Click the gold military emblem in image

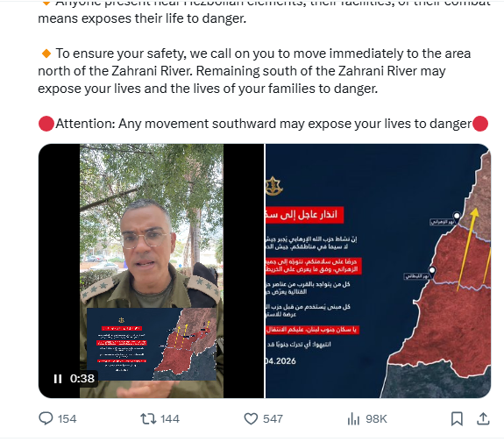(x=273, y=186)
